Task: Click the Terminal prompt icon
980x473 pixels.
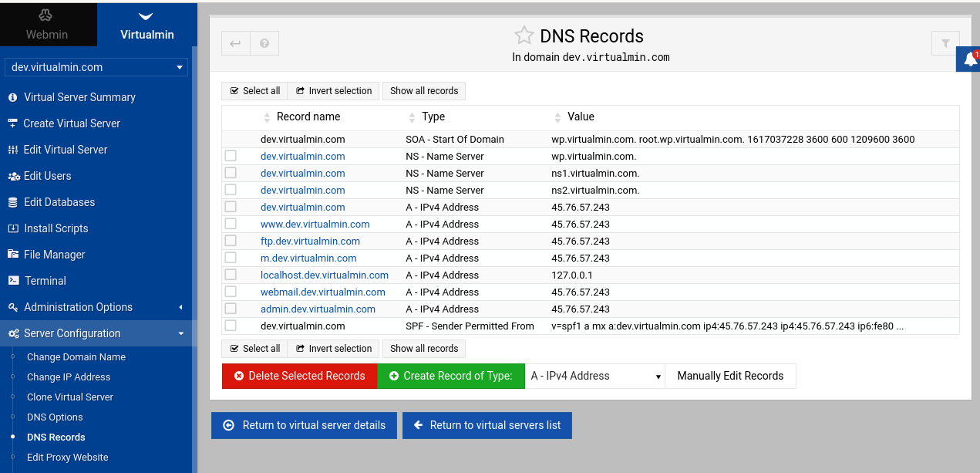Action: pyautogui.click(x=12, y=281)
